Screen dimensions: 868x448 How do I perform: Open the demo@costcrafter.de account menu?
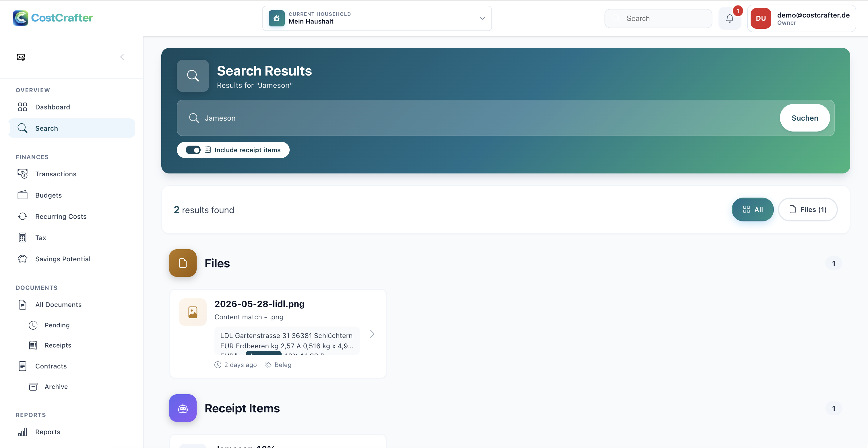(801, 18)
